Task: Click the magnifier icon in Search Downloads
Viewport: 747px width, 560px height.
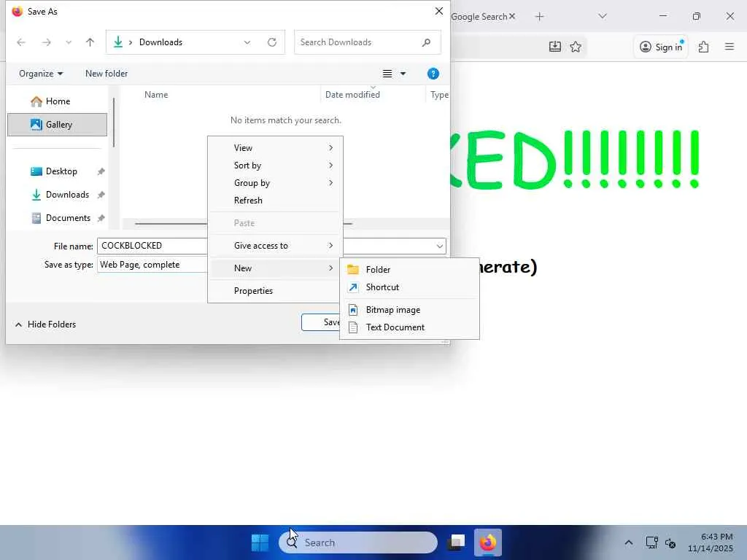Action: pos(426,42)
